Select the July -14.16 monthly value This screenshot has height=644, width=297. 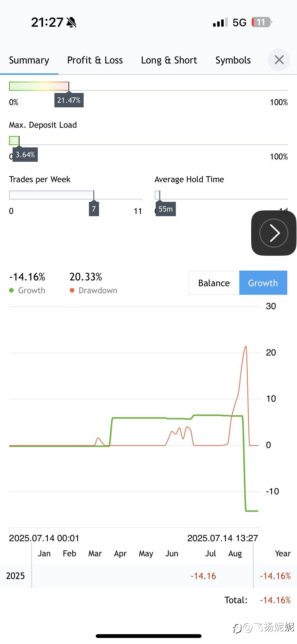click(203, 576)
